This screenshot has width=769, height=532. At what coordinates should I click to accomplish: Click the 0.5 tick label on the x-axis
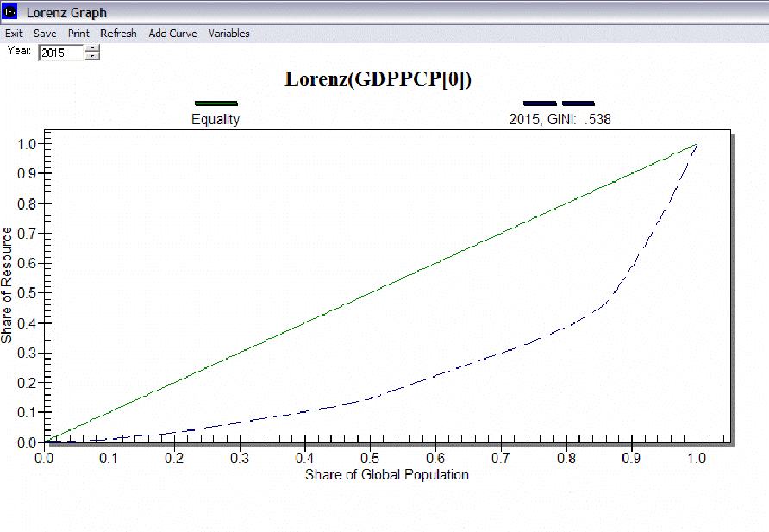click(x=370, y=458)
